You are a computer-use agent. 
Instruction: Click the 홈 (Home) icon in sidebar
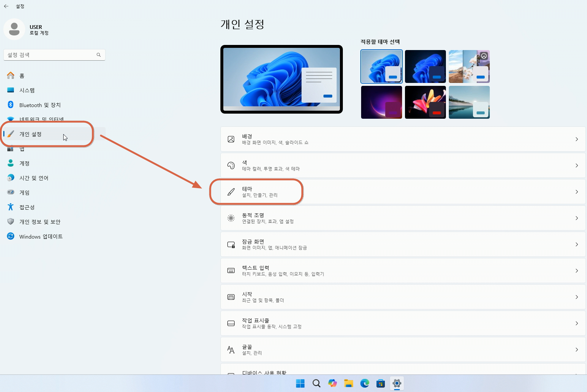point(11,75)
